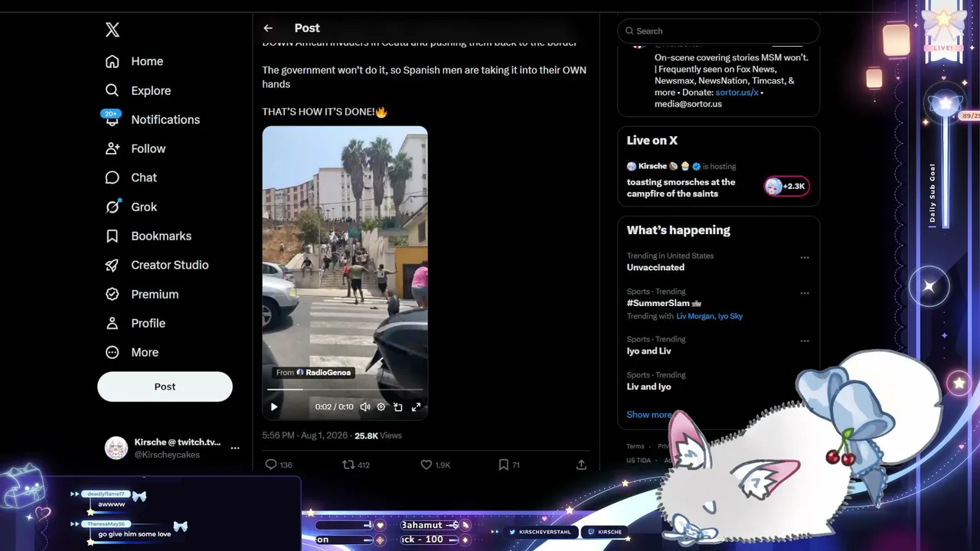Open more options for Iyo and Liv

pos(805,341)
